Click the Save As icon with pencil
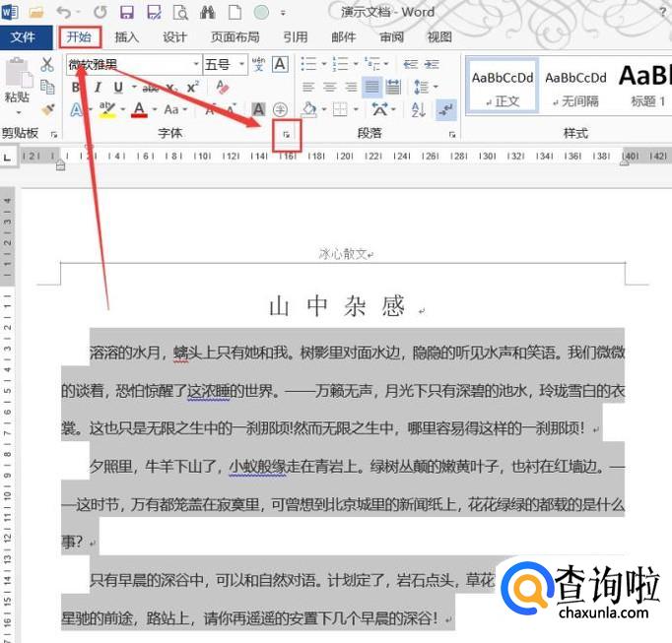Image resolution: width=672 pixels, height=643 pixels. click(x=154, y=13)
